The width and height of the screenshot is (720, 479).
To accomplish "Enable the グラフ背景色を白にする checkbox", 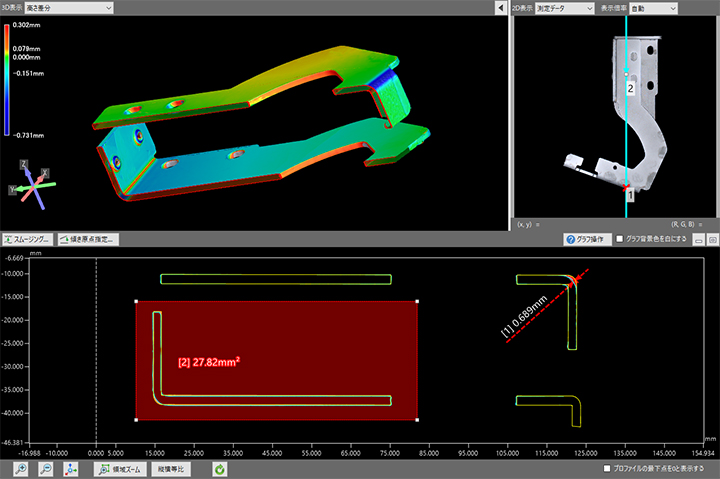I will coord(620,240).
